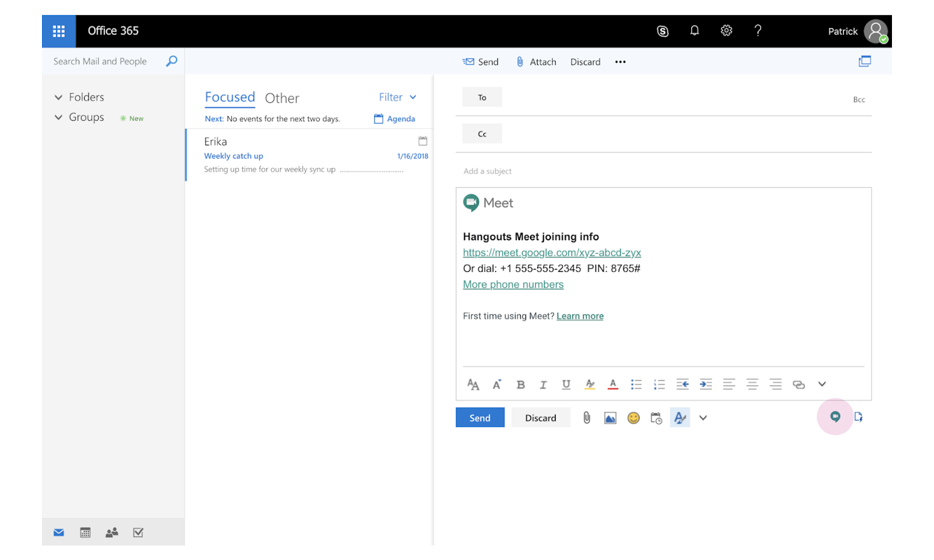This screenshot has height=560, width=934.
Task: Click the Cc recipients button
Action: coord(482,134)
